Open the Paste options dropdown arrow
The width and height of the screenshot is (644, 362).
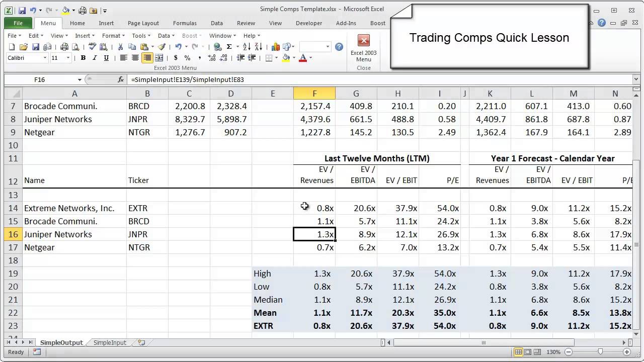click(x=152, y=47)
